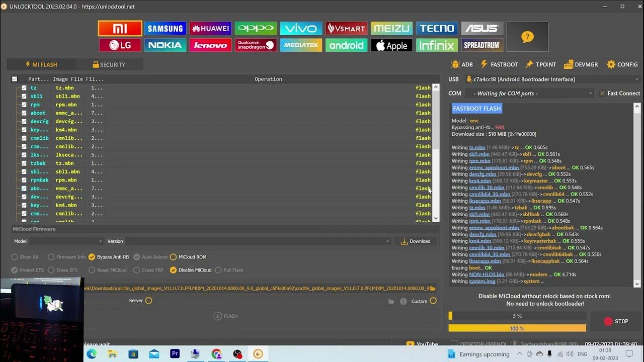
Task: Uncheck the sbl1 partition checkbox
Action: 24,96
